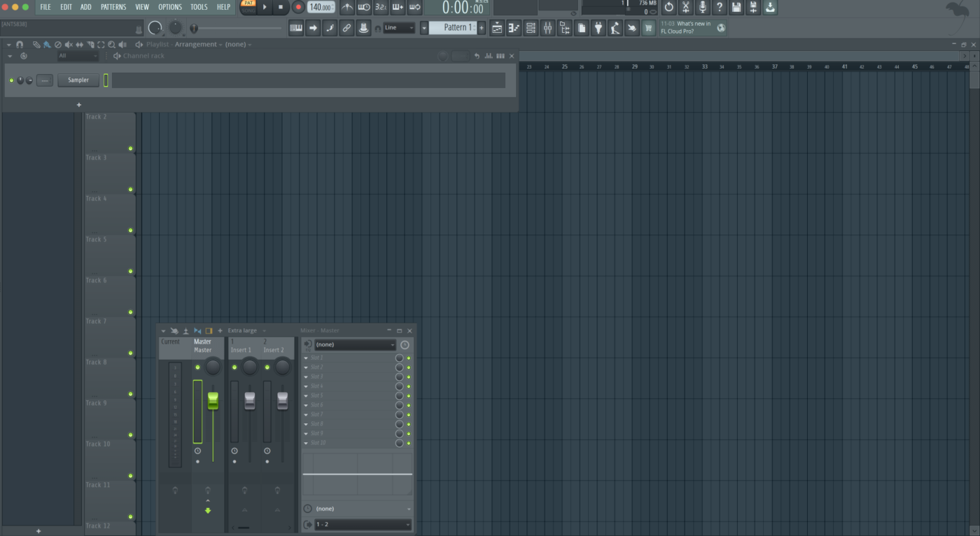Open the TOOLS menu
980x536 pixels.
199,7
